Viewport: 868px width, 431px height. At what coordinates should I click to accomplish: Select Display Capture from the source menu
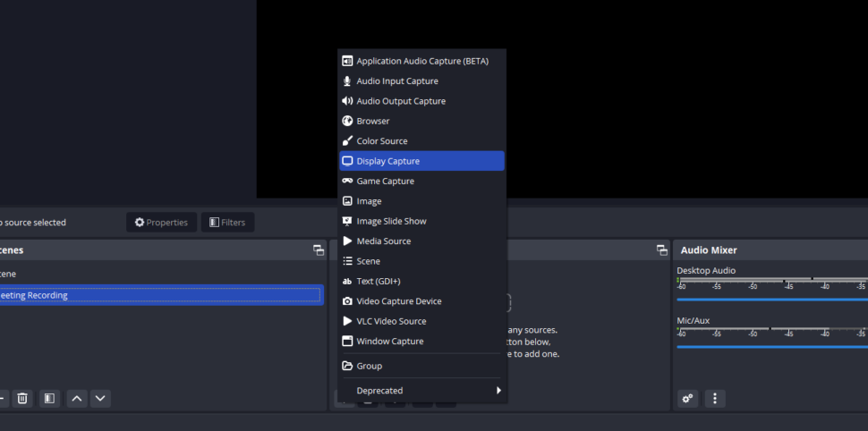421,161
